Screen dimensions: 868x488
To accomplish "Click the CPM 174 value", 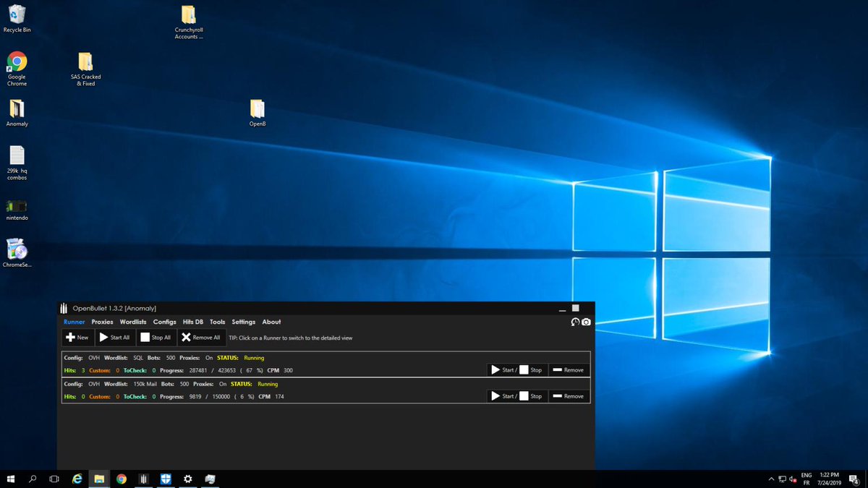I will (279, 396).
